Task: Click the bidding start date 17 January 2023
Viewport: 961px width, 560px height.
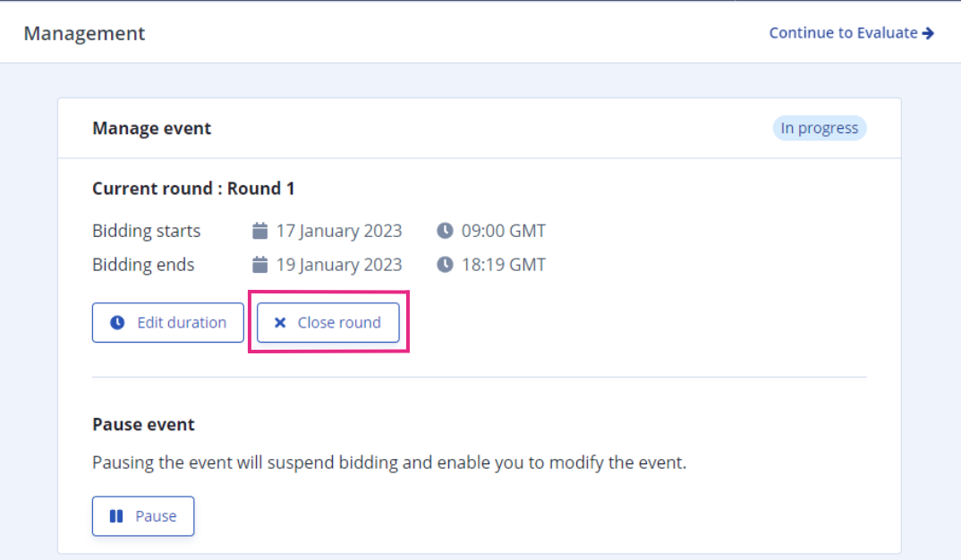Action: 339,231
